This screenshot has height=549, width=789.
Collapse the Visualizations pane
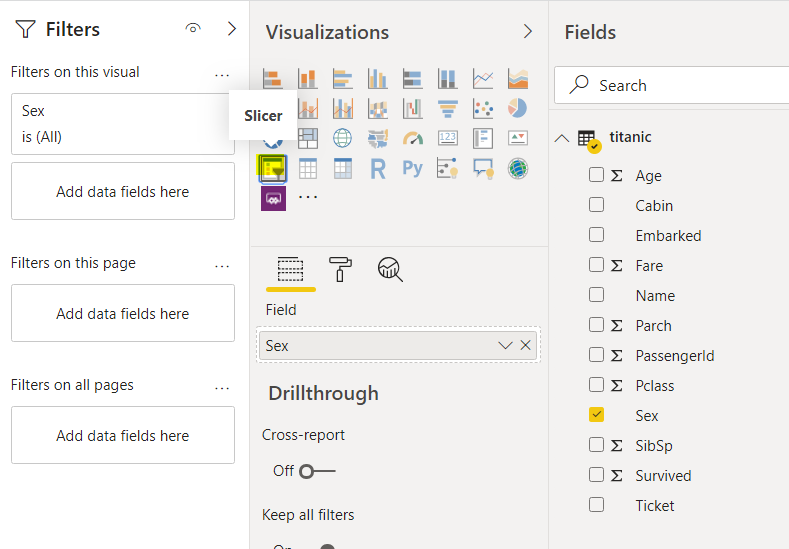coord(528,32)
